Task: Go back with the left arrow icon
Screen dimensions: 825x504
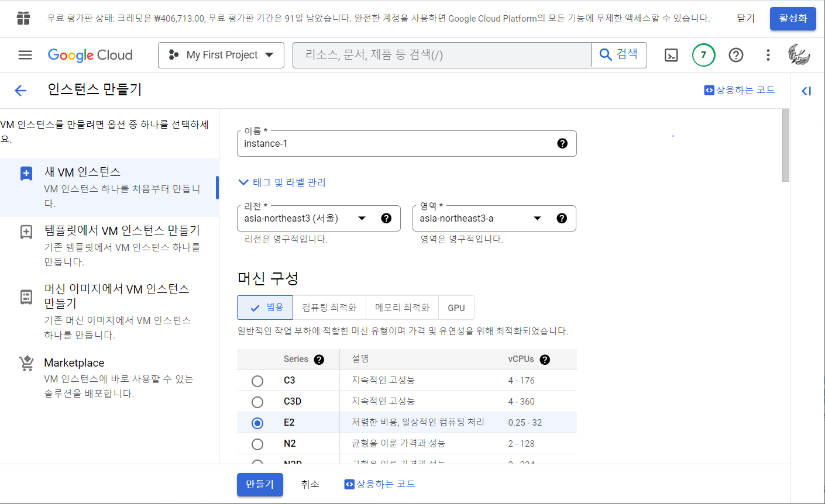Action: 20,90
